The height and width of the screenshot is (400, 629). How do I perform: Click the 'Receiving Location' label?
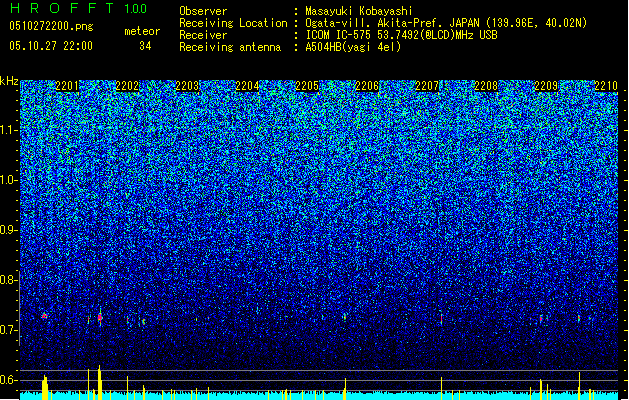click(x=233, y=23)
